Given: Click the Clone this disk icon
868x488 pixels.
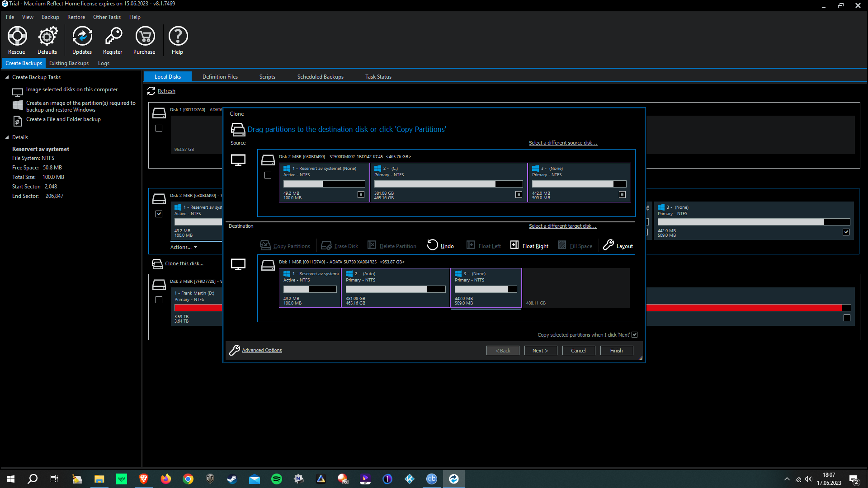Looking at the screenshot, I should (157, 264).
